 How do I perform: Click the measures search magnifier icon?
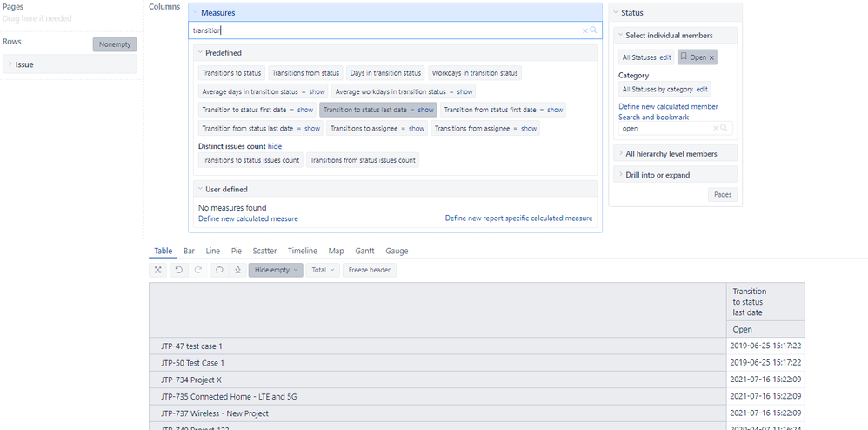pos(593,30)
